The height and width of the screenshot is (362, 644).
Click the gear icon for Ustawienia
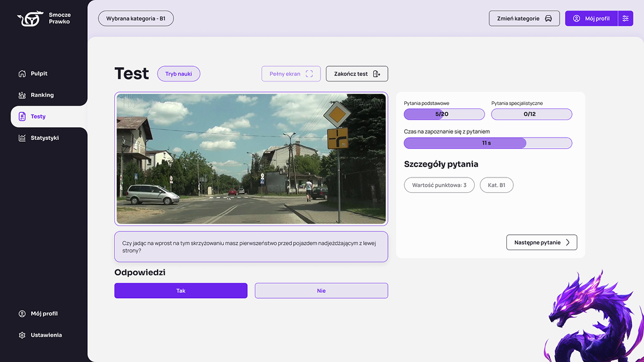tap(22, 335)
